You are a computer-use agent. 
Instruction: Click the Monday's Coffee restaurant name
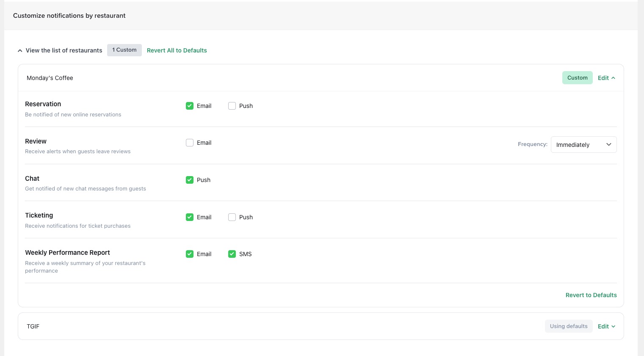(50, 78)
